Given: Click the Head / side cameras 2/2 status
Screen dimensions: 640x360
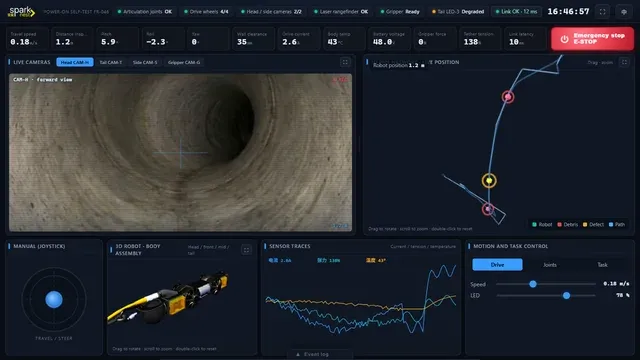Looking at the screenshot, I should 271,12.
